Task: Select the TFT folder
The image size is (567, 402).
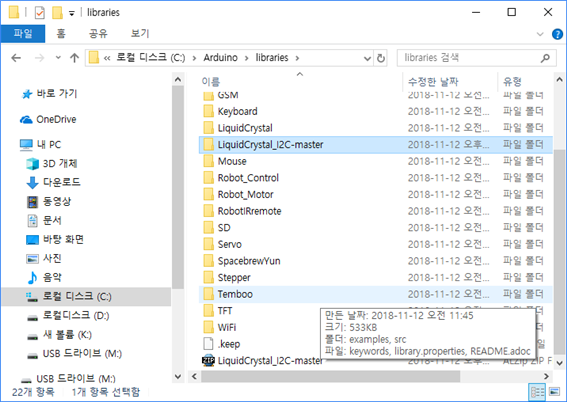Action: pos(225,311)
